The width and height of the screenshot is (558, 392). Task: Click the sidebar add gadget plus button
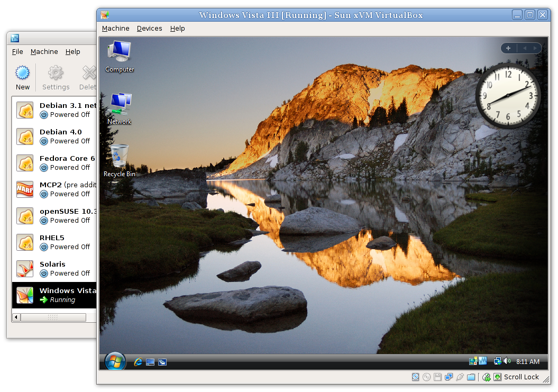(508, 48)
